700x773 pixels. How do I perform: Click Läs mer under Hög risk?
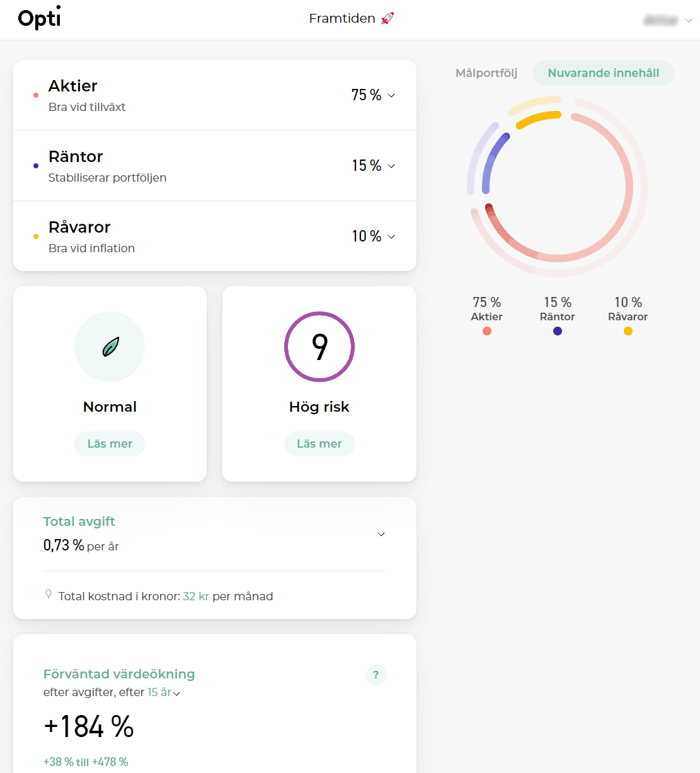click(x=319, y=444)
